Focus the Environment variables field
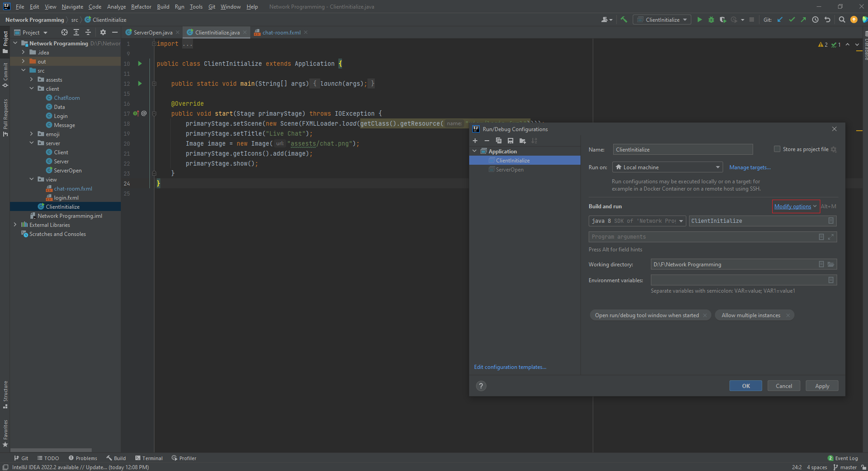 [x=744, y=280]
